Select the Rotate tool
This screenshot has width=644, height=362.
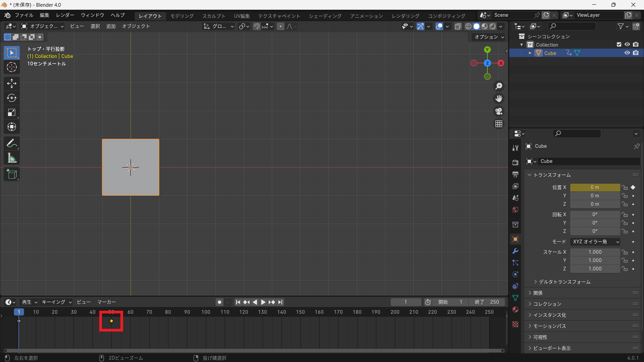tap(12, 98)
